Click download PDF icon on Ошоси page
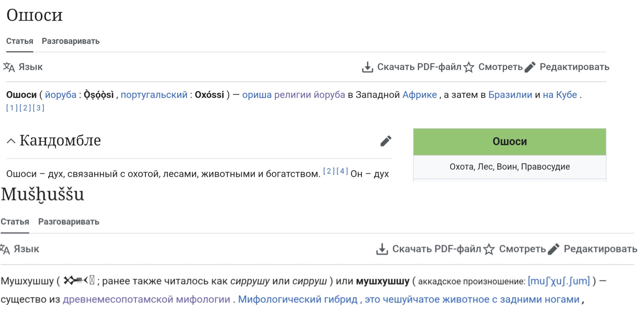Image resolution: width=644 pixels, height=309 pixels. pyautogui.click(x=367, y=67)
